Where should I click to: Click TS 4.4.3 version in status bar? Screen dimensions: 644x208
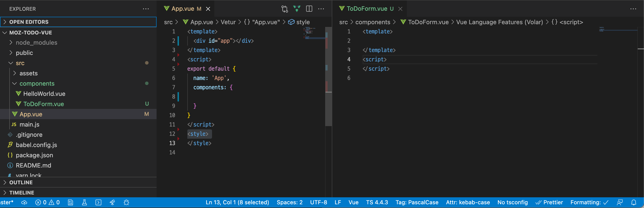[377, 202]
